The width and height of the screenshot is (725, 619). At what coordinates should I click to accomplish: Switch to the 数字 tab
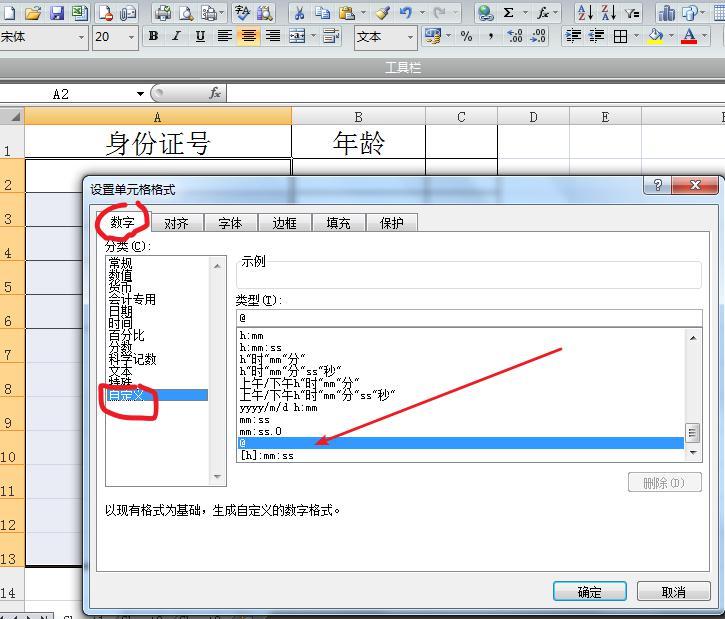point(123,222)
